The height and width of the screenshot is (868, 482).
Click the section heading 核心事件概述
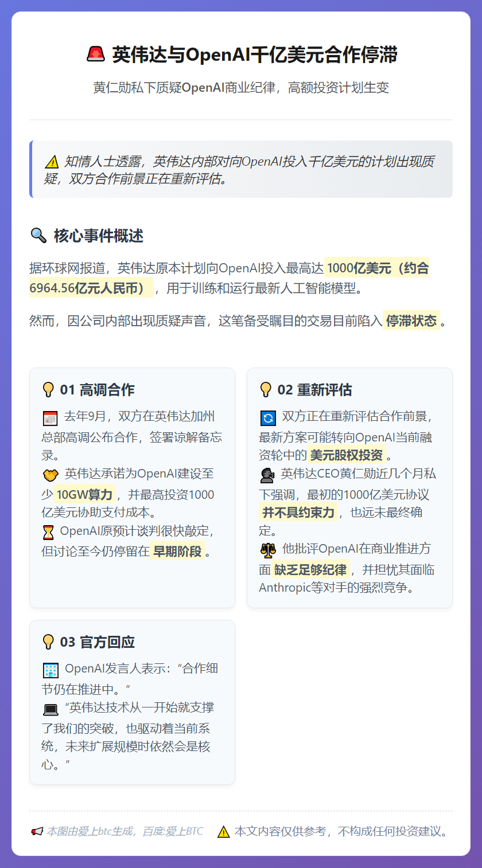pyautogui.click(x=99, y=236)
